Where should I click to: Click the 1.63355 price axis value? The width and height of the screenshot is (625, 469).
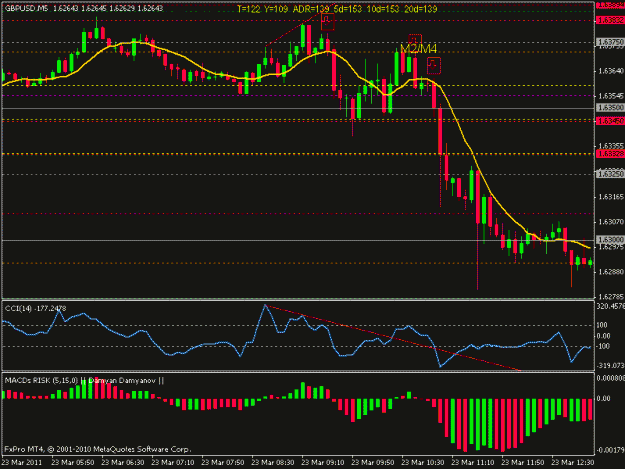click(x=611, y=146)
